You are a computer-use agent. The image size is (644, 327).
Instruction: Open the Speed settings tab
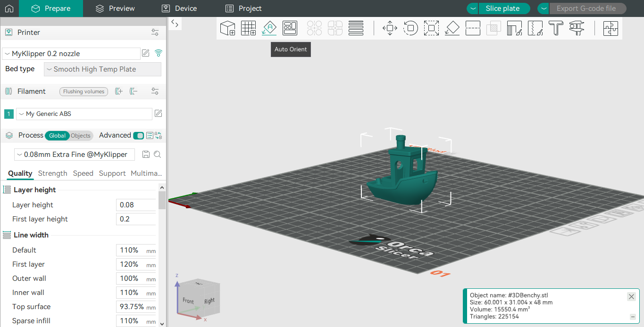(x=83, y=173)
